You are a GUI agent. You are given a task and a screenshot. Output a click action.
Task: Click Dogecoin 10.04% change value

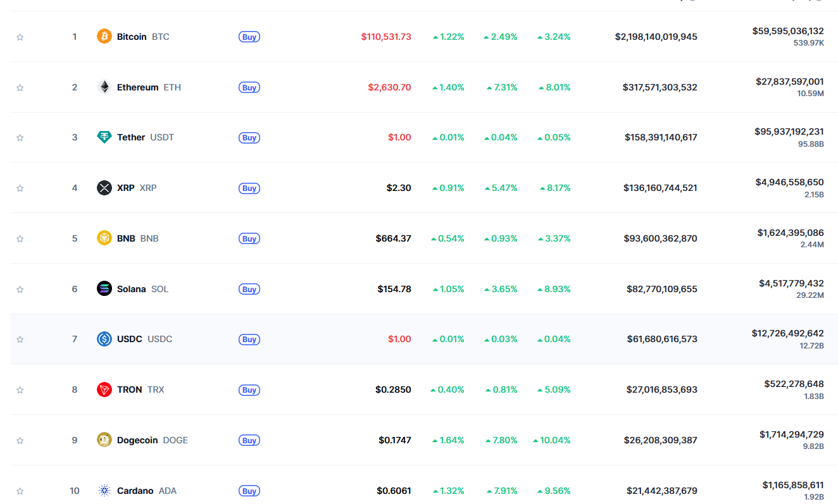tap(551, 440)
